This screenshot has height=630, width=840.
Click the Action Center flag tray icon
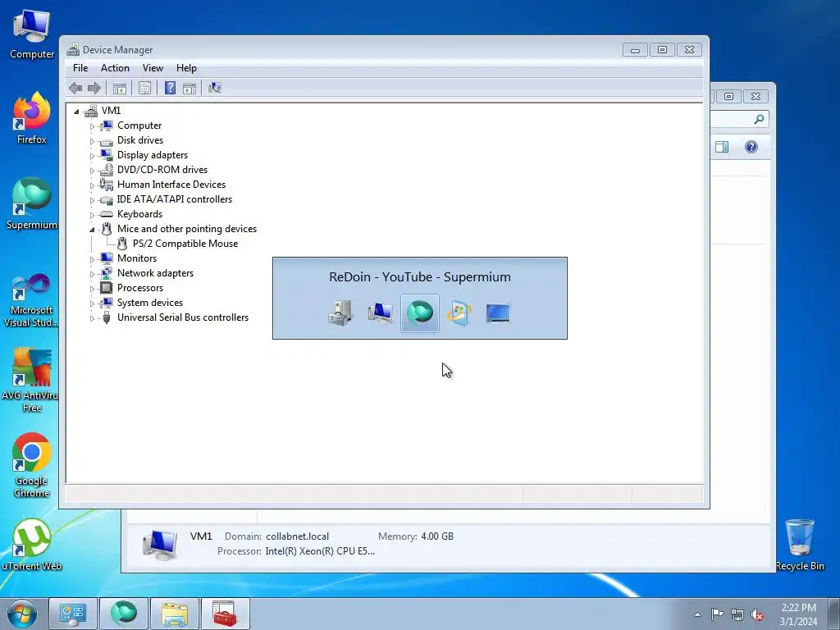[717, 614]
